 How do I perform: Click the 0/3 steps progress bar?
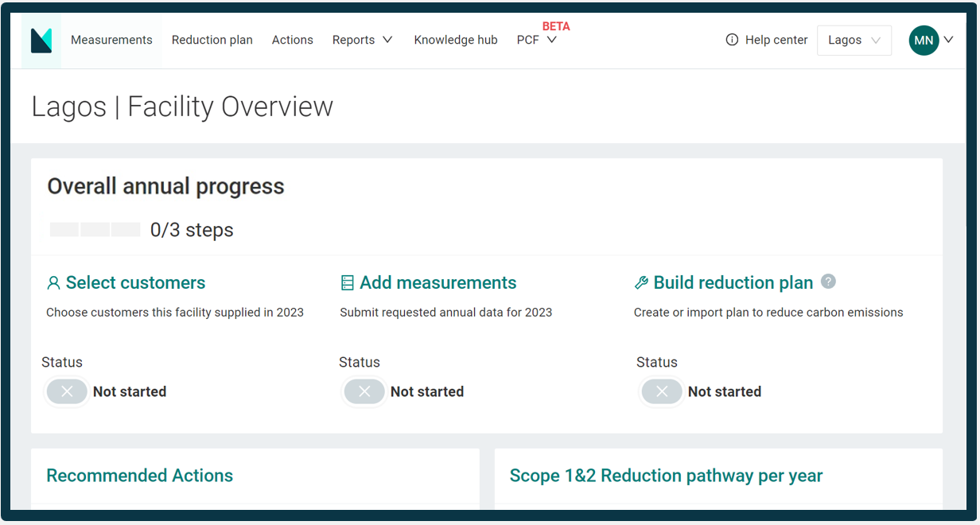(x=95, y=230)
